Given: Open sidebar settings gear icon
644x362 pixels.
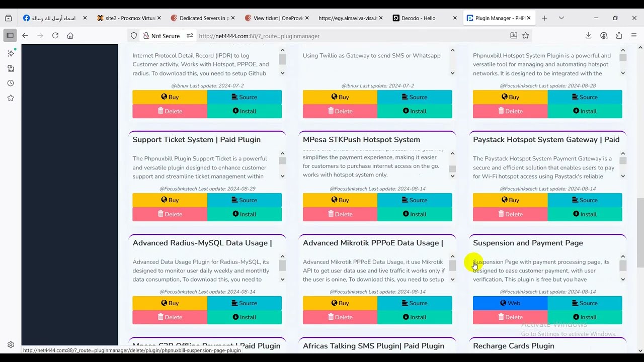Looking at the screenshot, I should (11, 345).
